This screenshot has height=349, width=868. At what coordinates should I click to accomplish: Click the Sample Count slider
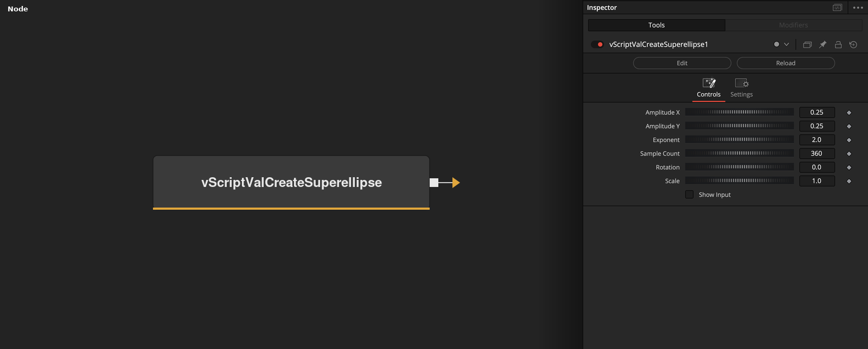(739, 153)
